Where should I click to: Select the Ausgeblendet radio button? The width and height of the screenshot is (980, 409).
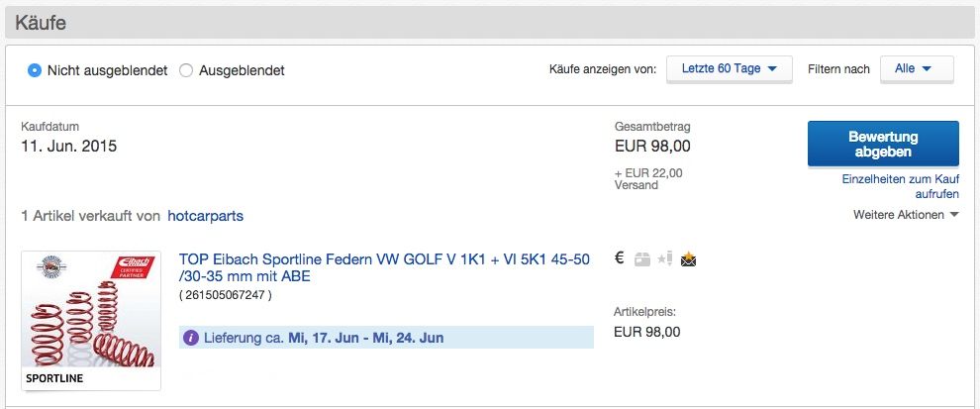[x=186, y=70]
